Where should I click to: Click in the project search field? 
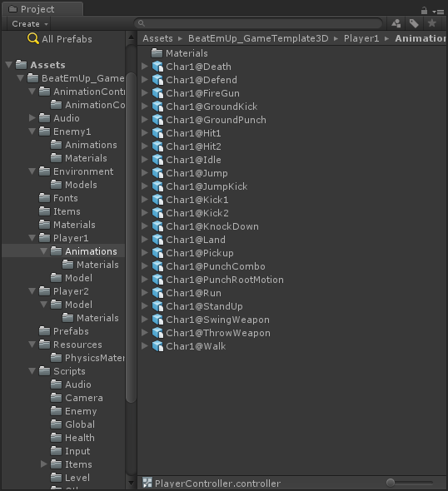pos(258,23)
